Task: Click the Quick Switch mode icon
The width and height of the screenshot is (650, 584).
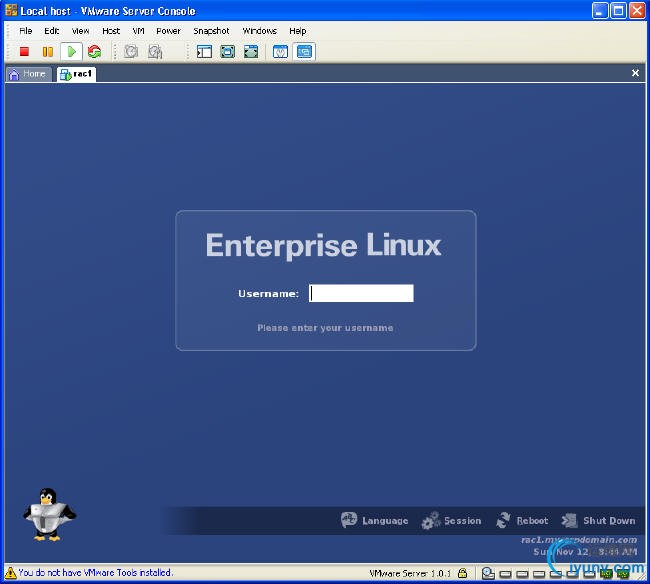Action: pyautogui.click(x=228, y=52)
